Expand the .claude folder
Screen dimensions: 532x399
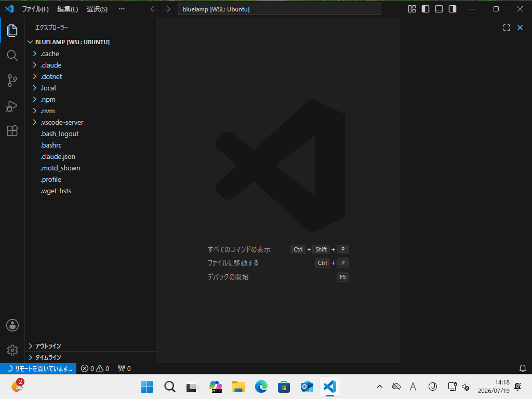[91, 65]
